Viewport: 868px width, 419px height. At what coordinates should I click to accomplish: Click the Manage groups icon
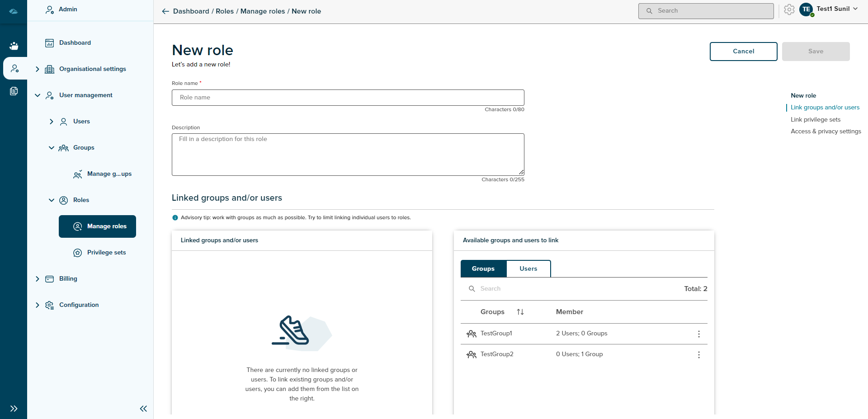pyautogui.click(x=78, y=174)
